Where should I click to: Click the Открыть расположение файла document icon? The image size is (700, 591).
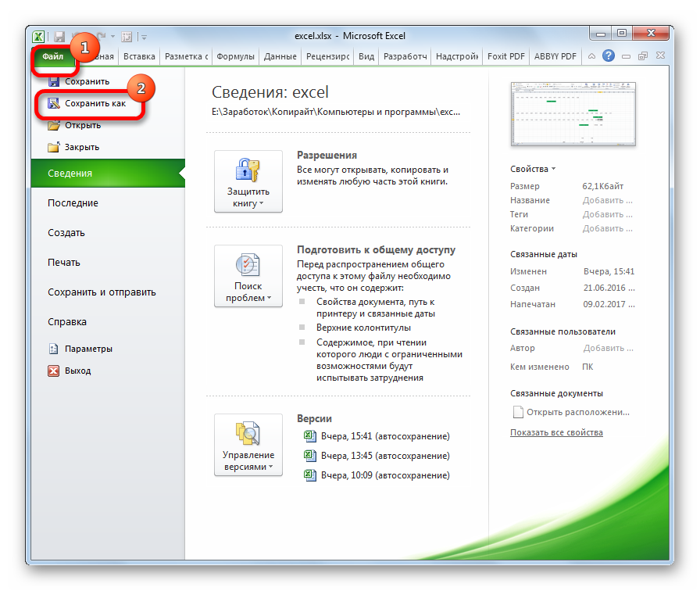click(517, 412)
